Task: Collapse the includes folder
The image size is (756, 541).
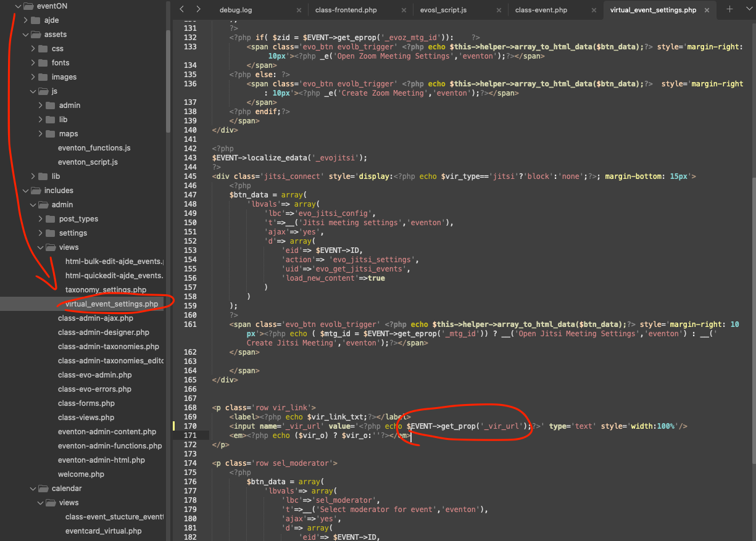Action: [x=26, y=191]
